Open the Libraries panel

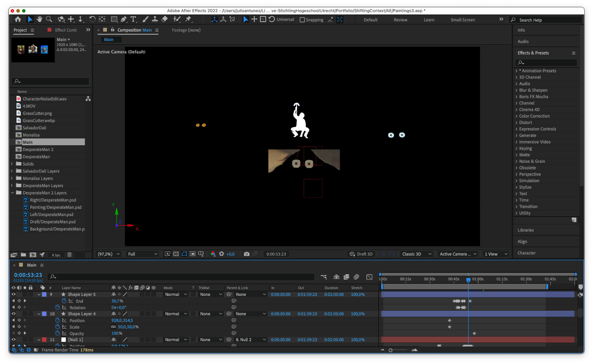pos(526,230)
